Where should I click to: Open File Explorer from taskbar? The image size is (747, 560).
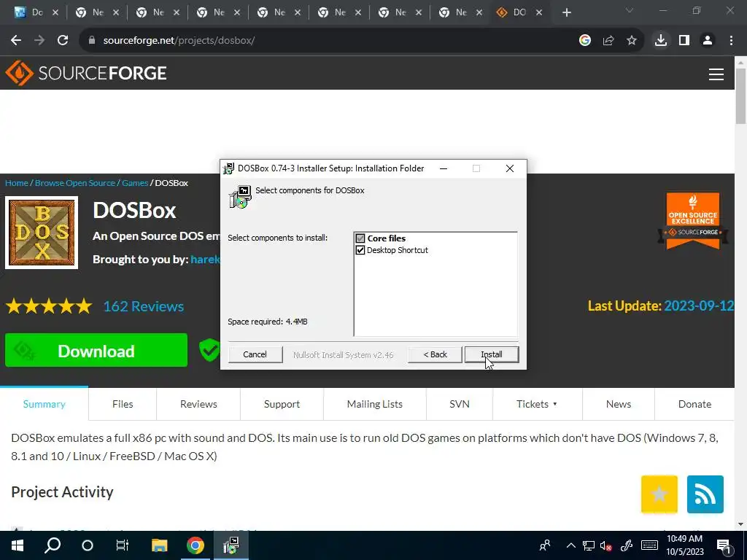[x=160, y=545]
